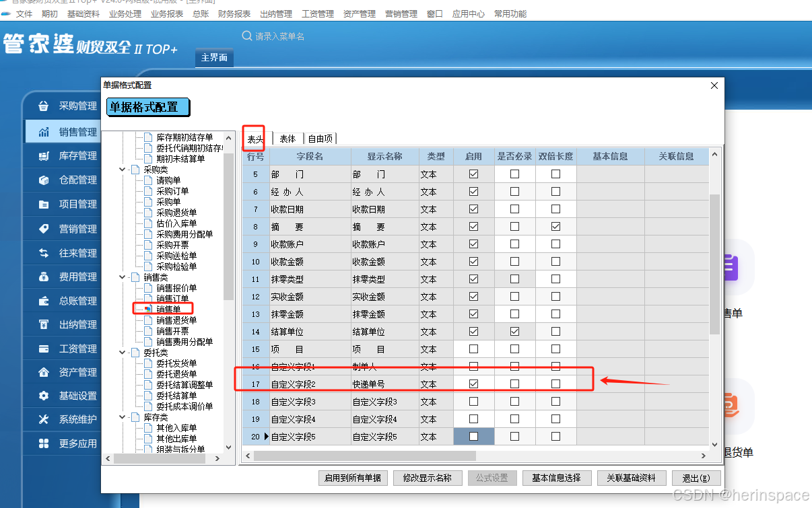Open the 业务报表 menu
Image resolution: width=812 pixels, height=508 pixels.
click(x=166, y=13)
